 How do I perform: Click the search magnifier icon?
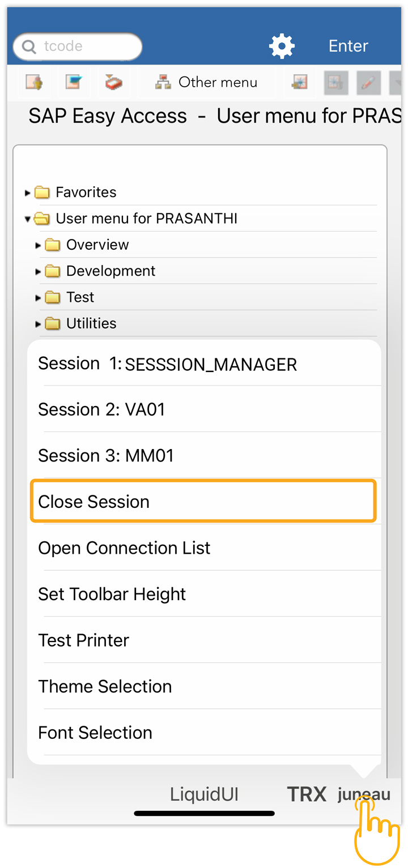(29, 46)
